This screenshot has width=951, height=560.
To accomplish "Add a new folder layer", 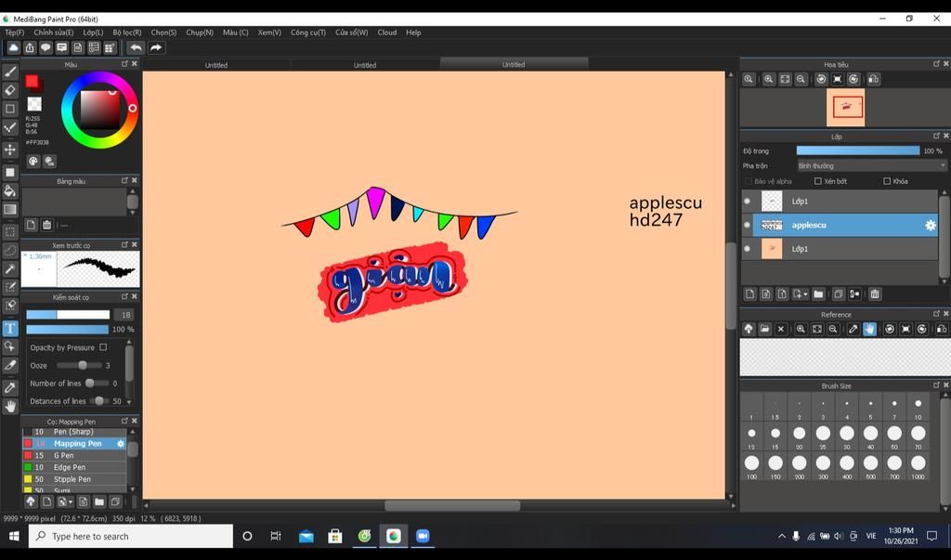I will 818,294.
